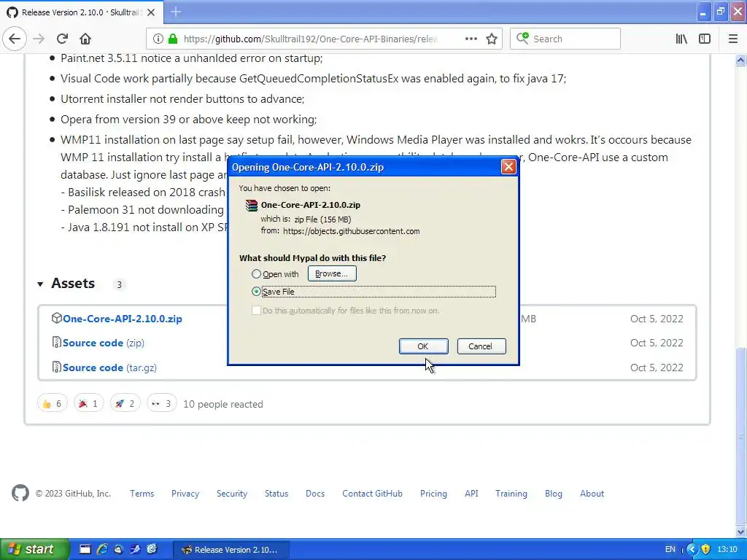Open the Blog footer link
This screenshot has height=560, width=747.
[554, 494]
